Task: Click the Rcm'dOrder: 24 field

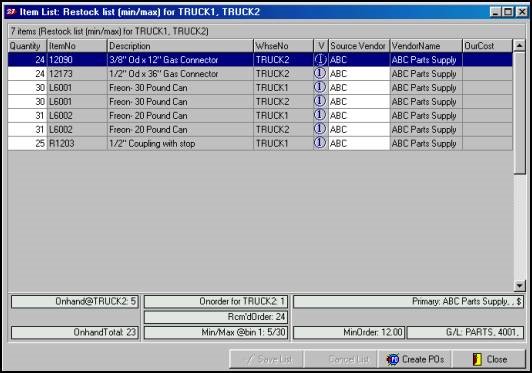Action: point(216,317)
